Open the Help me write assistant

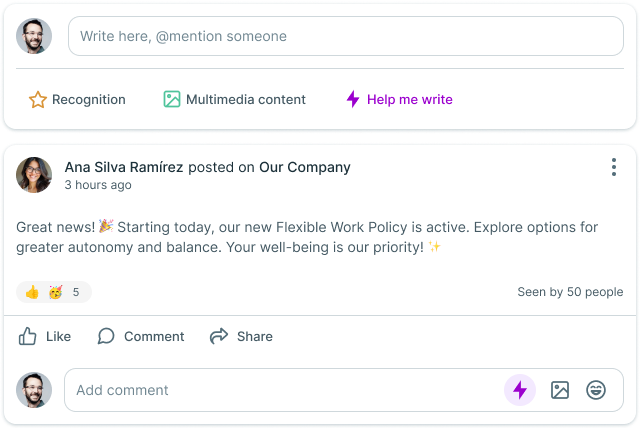click(x=399, y=100)
